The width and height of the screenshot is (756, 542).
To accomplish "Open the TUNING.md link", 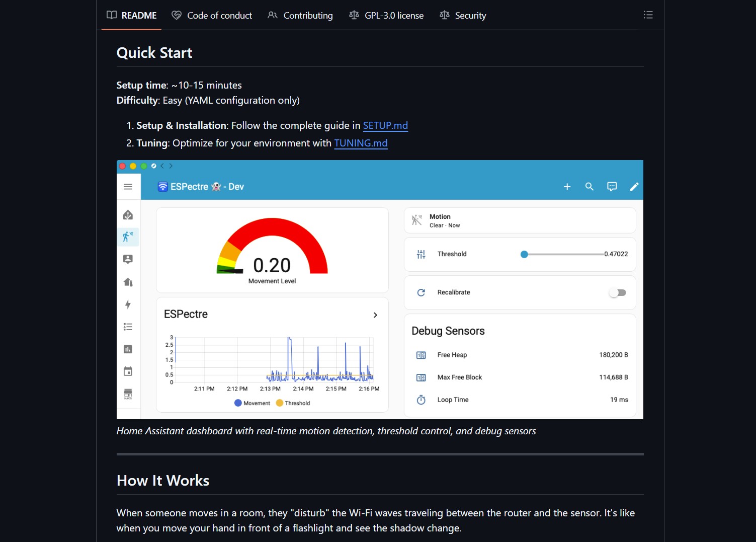I will pos(361,143).
